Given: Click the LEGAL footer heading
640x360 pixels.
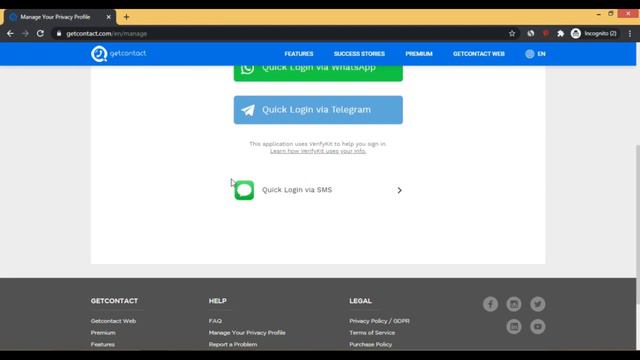Looking at the screenshot, I should [360, 301].
